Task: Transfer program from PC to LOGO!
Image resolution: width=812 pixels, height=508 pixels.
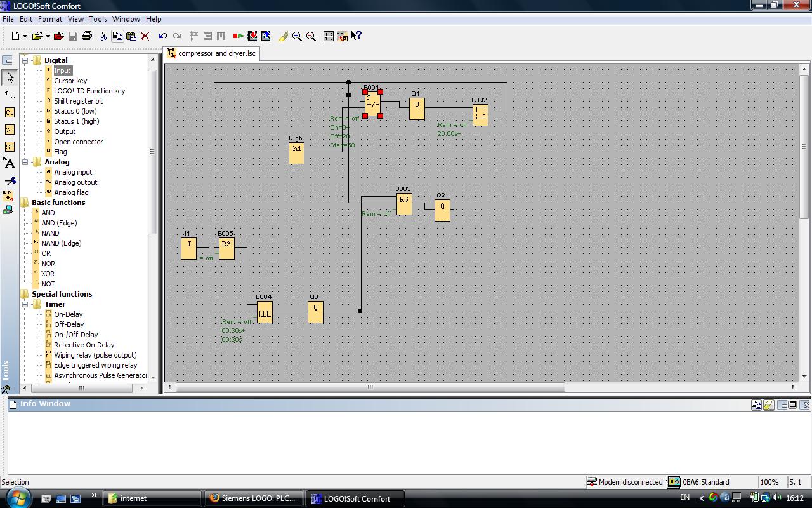Action: [252, 36]
